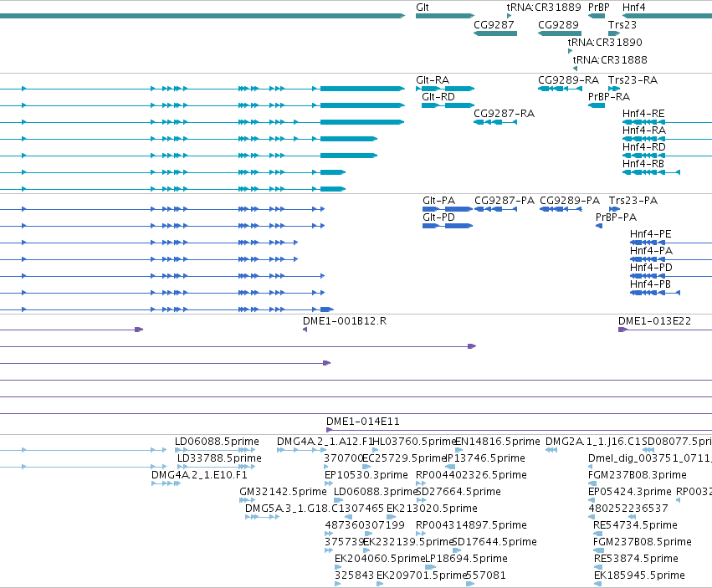Click the EK209701.5prime EST
Image resolution: width=712 pixels, height=588 pixels.
coord(380,584)
